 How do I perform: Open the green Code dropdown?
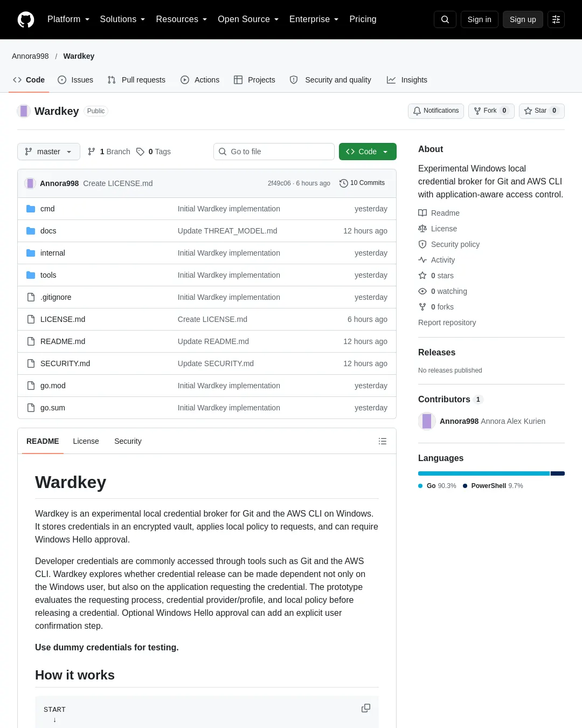(368, 152)
